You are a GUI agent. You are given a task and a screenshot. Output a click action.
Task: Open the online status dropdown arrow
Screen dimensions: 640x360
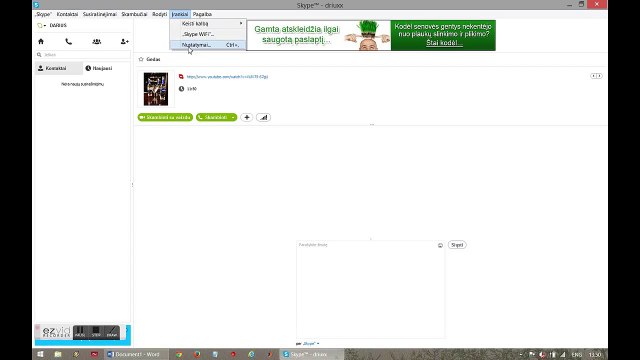pos(45,25)
